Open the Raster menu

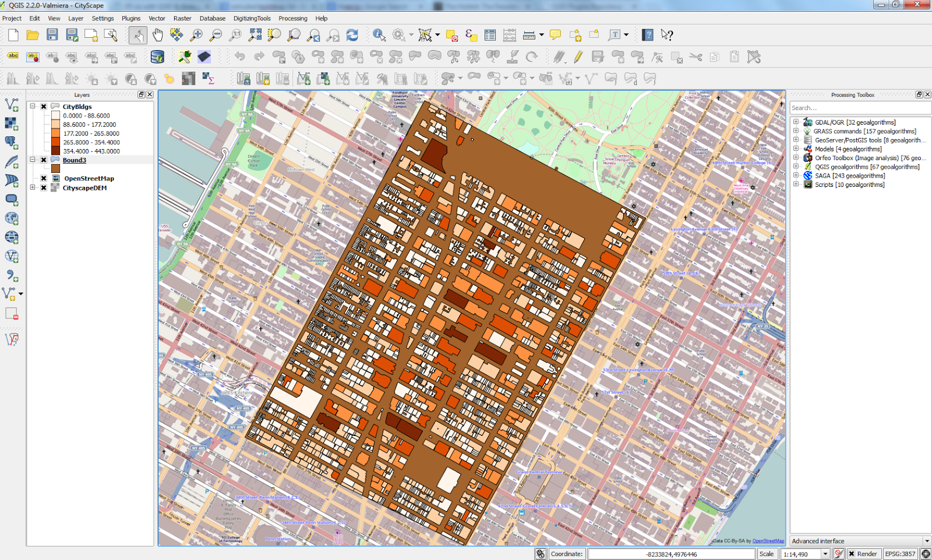click(x=182, y=18)
